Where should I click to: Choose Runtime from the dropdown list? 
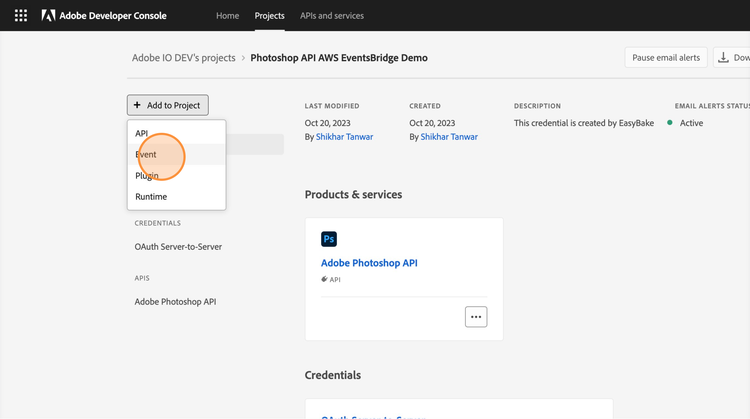(151, 197)
